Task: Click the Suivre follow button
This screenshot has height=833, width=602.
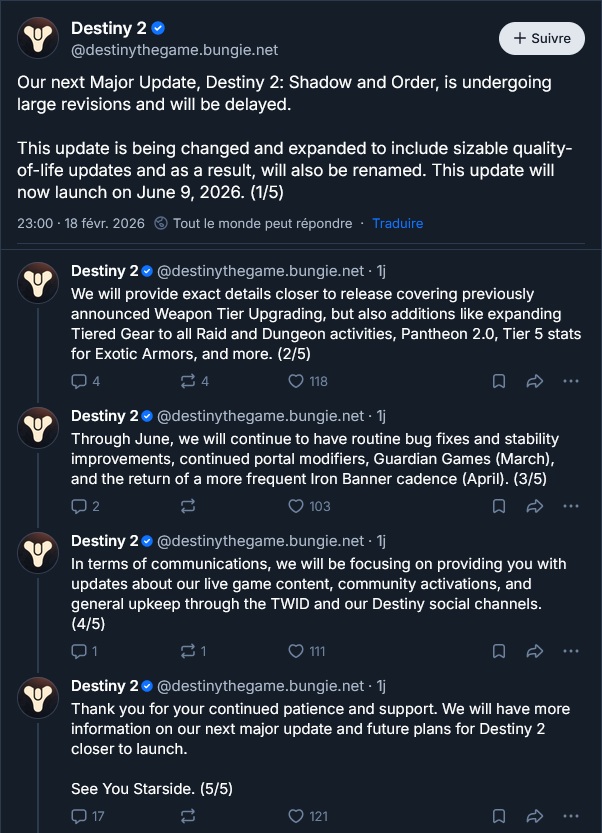Action: (x=542, y=38)
